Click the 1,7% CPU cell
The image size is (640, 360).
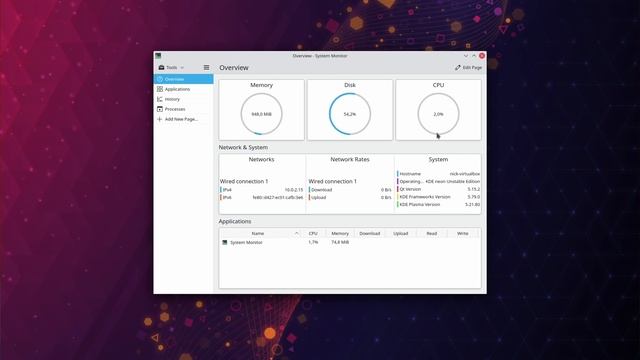(313, 242)
